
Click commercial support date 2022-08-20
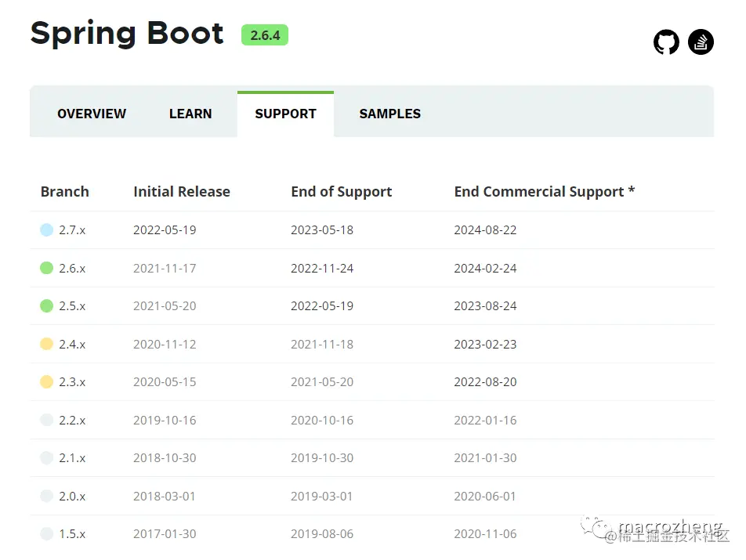coord(485,381)
